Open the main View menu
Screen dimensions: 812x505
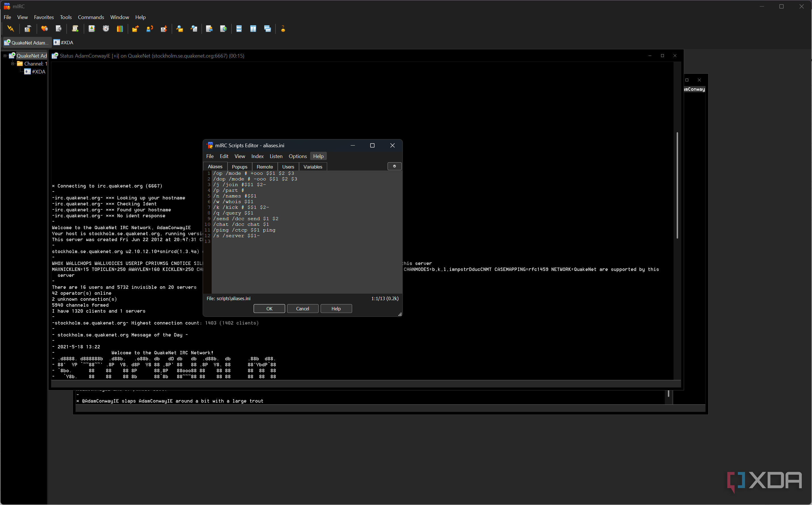tap(22, 17)
